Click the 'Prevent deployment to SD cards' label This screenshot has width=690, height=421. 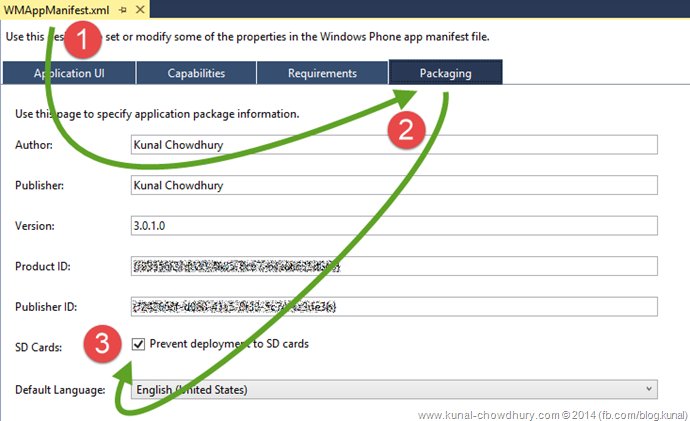coord(229,344)
